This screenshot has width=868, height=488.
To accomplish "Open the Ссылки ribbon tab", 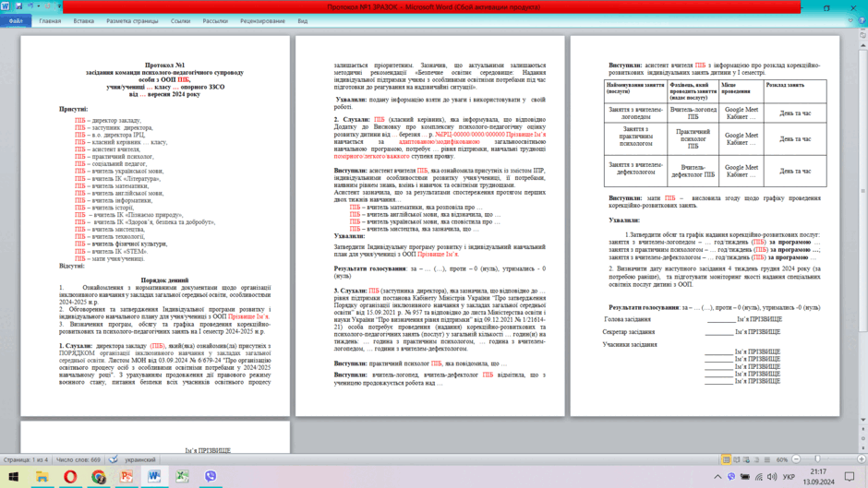I will click(x=180, y=21).
